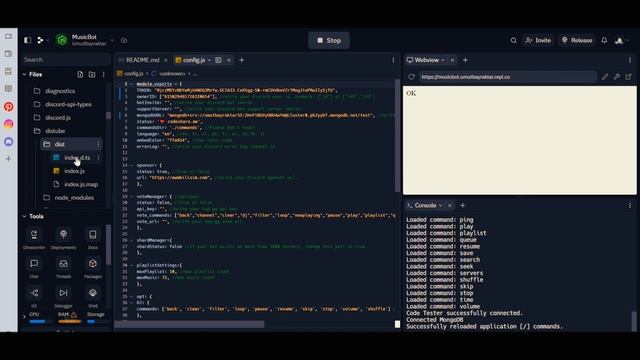Image resolution: width=640 pixels, height=360 pixels.
Task: Click the new folder icon in Files
Action: coord(92,74)
